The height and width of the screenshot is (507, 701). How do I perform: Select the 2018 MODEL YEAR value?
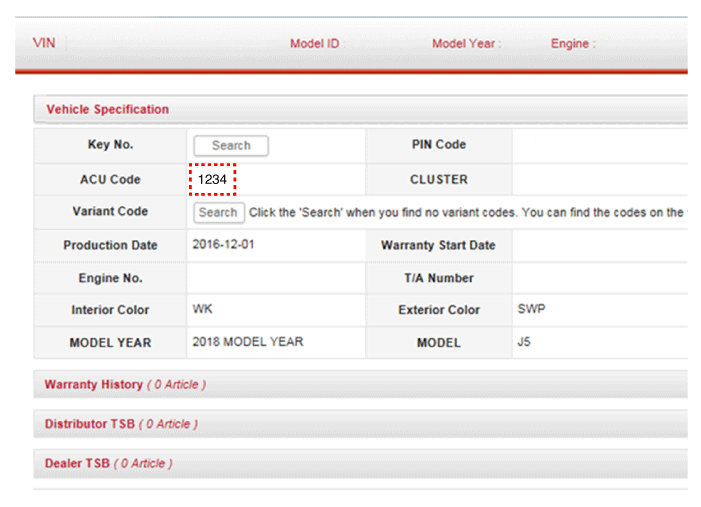pos(248,342)
